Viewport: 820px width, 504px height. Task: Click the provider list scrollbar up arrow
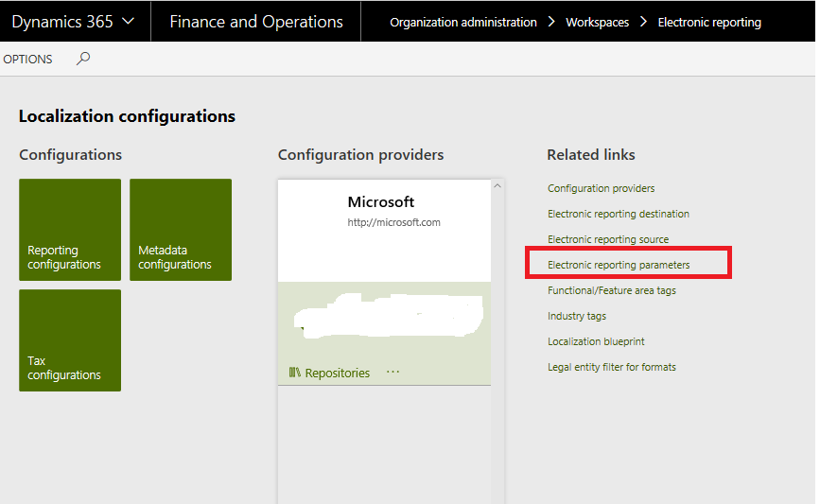click(x=497, y=187)
